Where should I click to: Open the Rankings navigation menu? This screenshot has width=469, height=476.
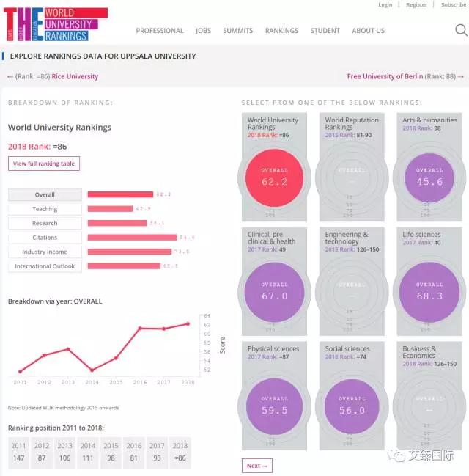point(281,31)
